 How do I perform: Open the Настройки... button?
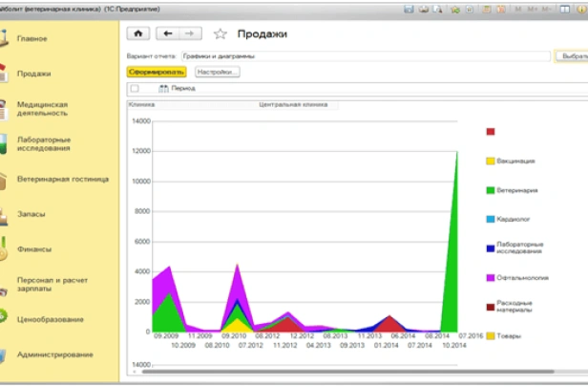218,72
